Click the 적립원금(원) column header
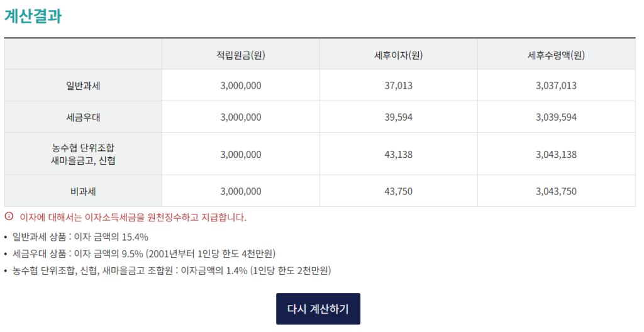644x332 pixels. point(241,55)
